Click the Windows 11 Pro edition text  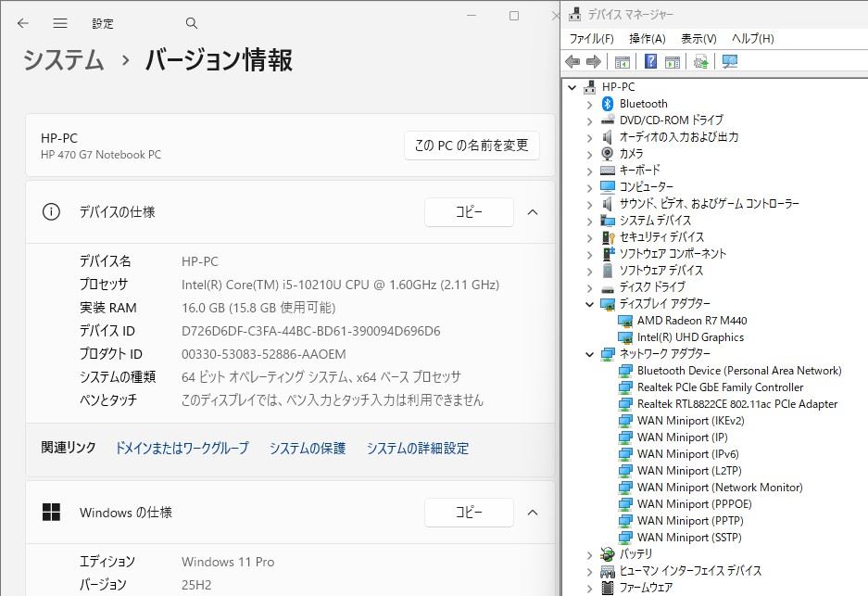coord(228,562)
